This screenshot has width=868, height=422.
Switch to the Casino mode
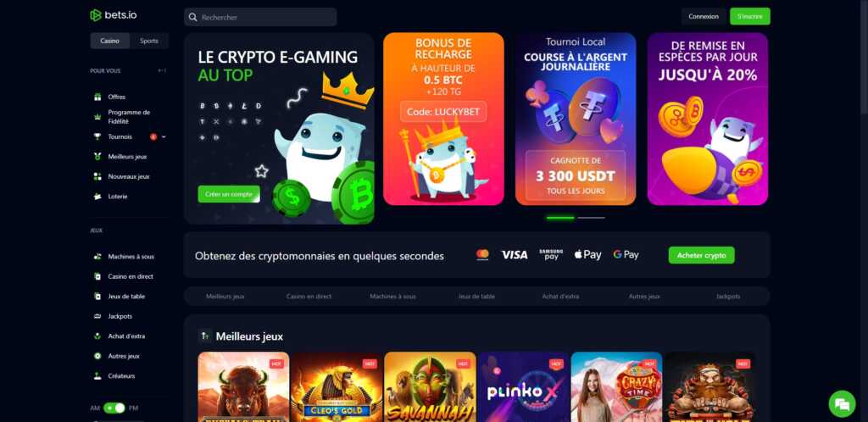tap(109, 41)
